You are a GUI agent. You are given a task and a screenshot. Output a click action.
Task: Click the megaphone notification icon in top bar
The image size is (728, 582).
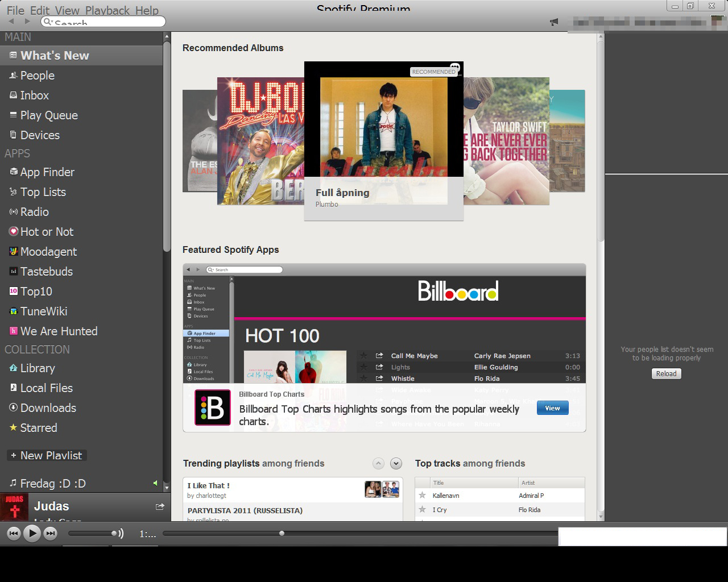(554, 22)
